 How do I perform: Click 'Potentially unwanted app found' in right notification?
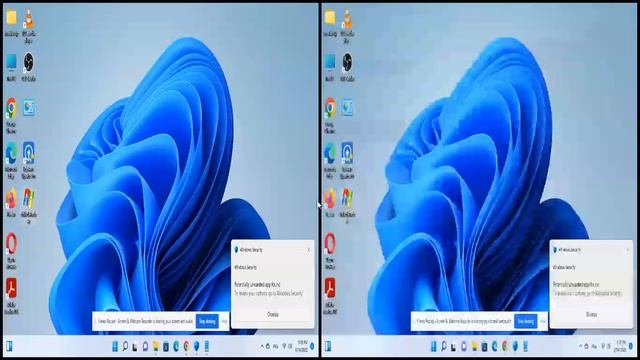tap(576, 284)
